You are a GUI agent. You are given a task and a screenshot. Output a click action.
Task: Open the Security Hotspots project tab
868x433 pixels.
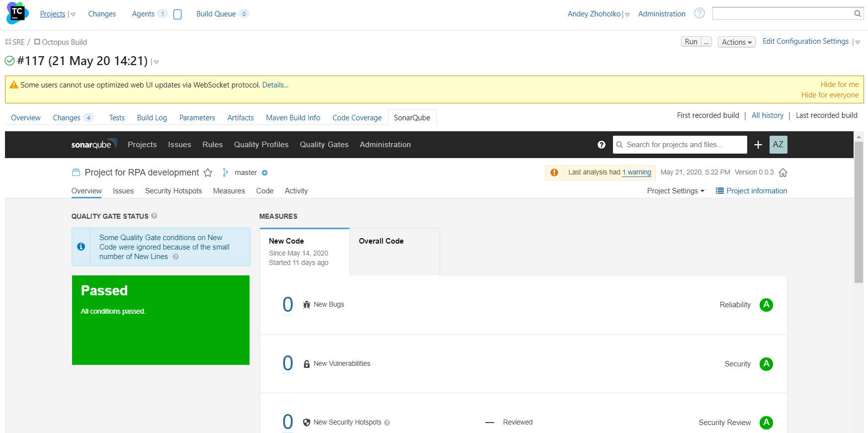coord(174,191)
